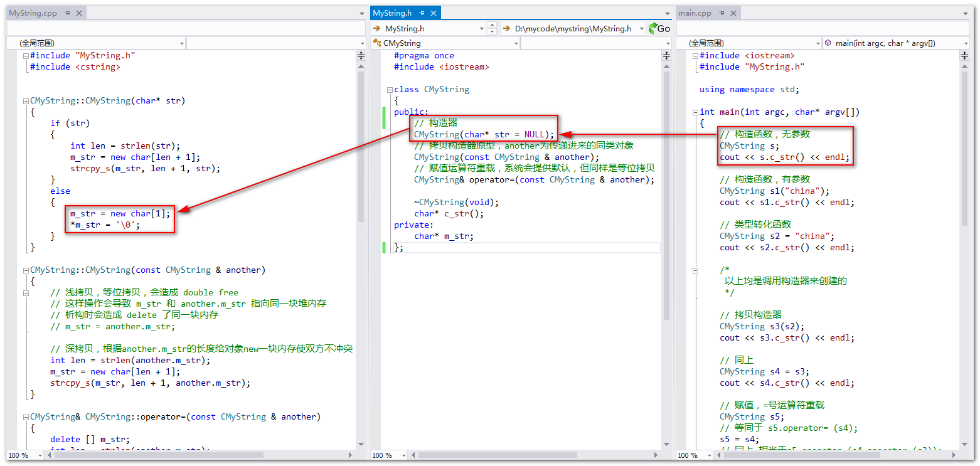
Task: Open the 全局范围 scope dropdown in main.cpp
Action: point(749,43)
